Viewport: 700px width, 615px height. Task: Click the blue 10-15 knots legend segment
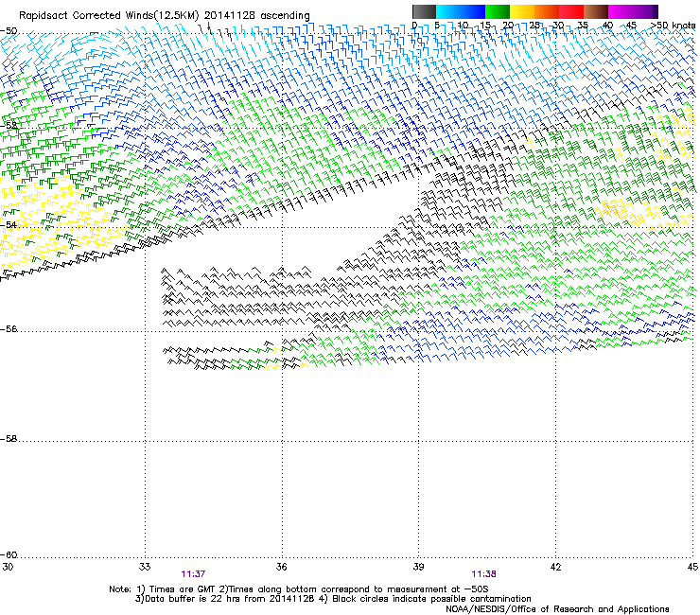click(473, 11)
